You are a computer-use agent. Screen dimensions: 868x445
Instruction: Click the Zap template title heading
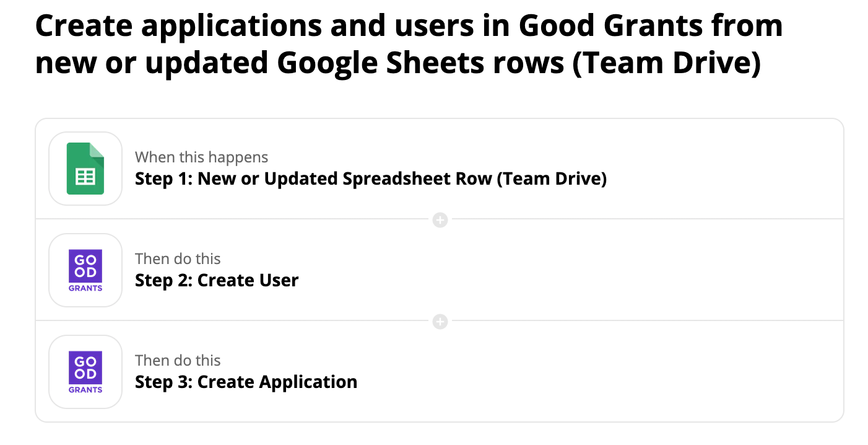point(409,43)
